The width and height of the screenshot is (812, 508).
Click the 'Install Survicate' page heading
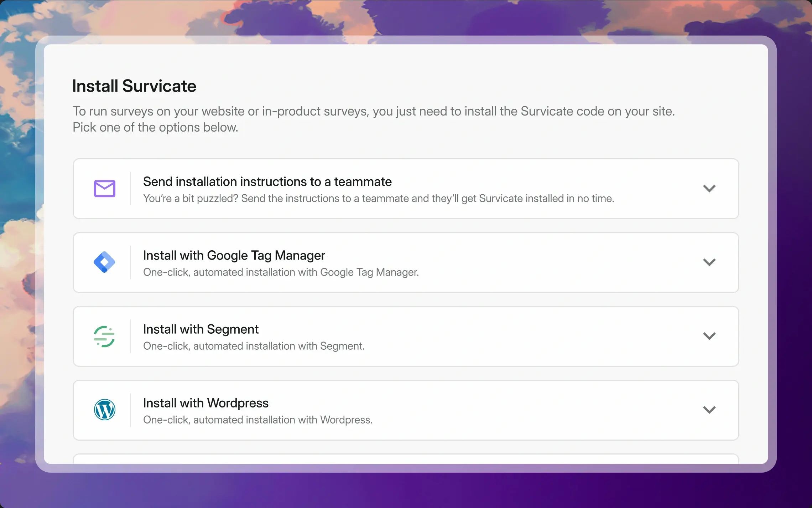coord(134,86)
